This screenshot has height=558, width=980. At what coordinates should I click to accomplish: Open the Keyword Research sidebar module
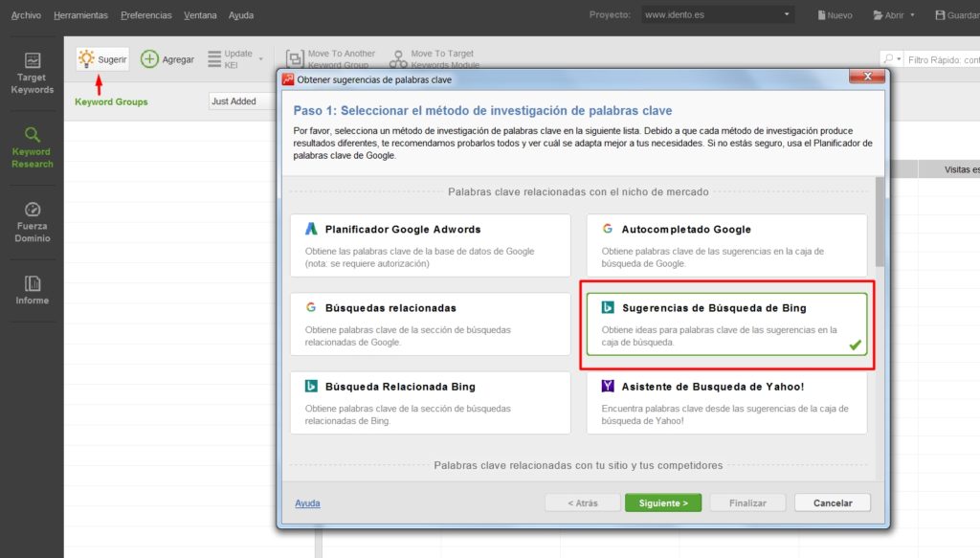32,148
